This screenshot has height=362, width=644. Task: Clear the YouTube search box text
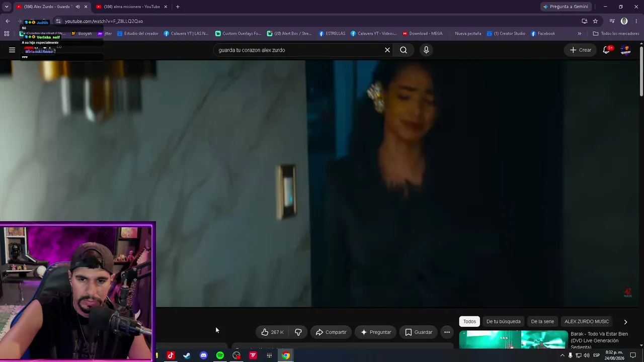pyautogui.click(x=387, y=50)
